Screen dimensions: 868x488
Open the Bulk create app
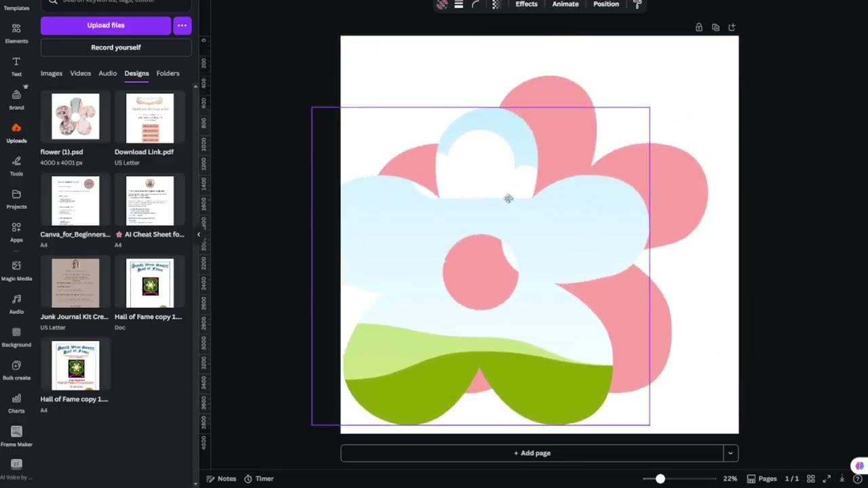click(16, 370)
